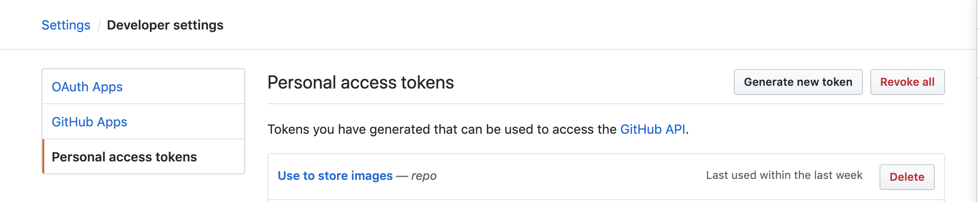Screen dimensions: 980x202
Task: Click the red Revoke all button
Action: (x=907, y=82)
